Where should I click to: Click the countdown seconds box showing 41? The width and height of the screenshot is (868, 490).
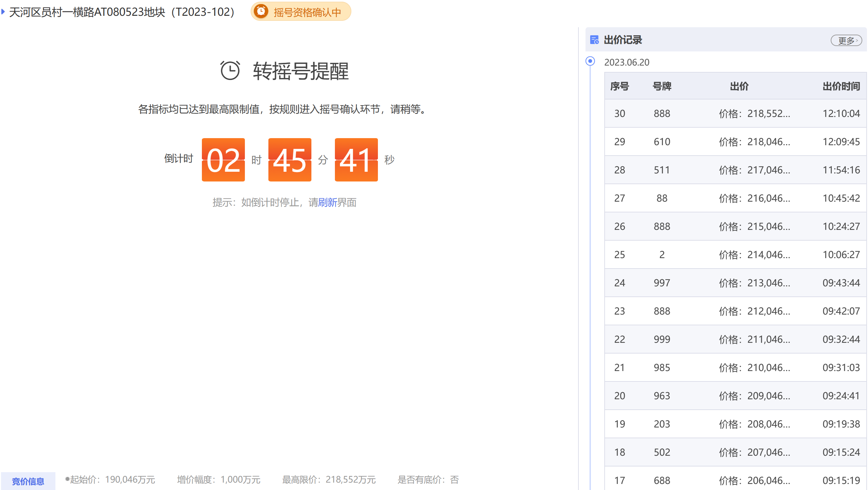coord(356,160)
